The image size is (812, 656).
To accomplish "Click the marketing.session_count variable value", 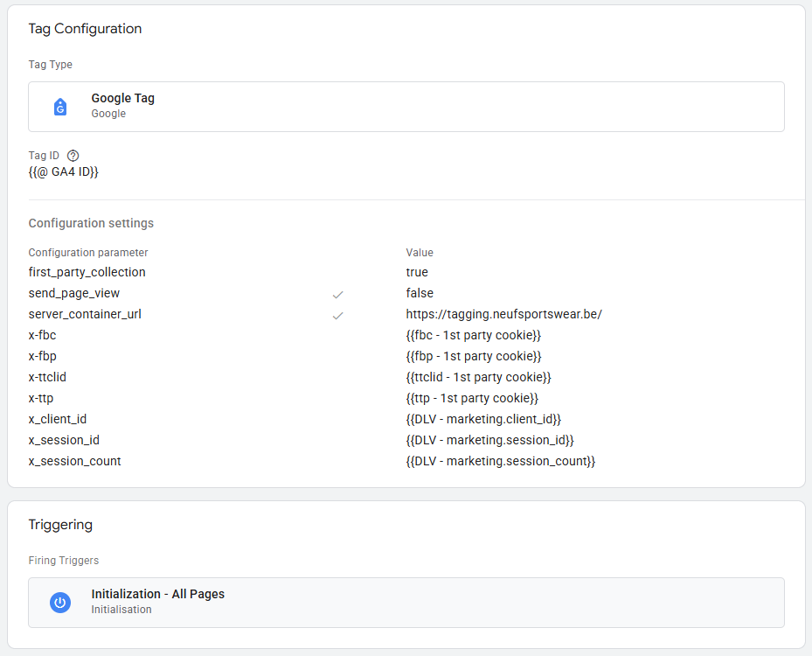I will (x=500, y=461).
